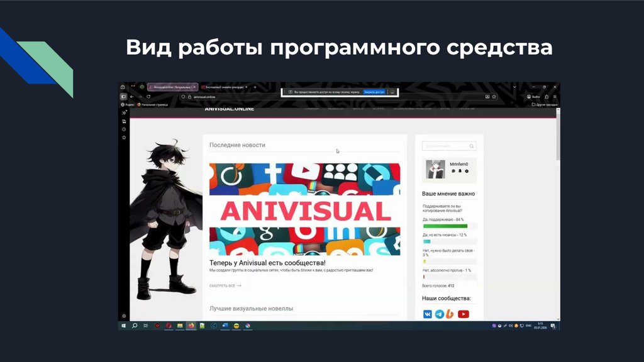Viewport: 644px width, 362px height.
Task: Click the Войти account button
Action: click(533, 97)
